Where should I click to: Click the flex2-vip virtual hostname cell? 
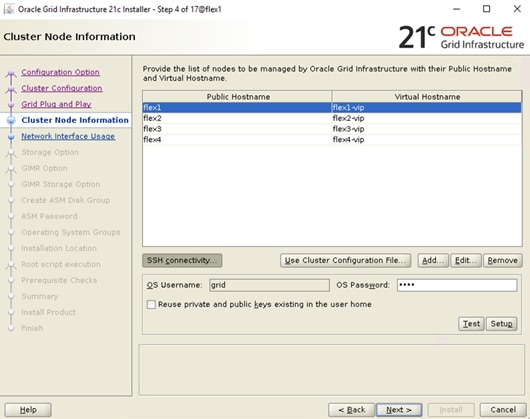coord(427,118)
